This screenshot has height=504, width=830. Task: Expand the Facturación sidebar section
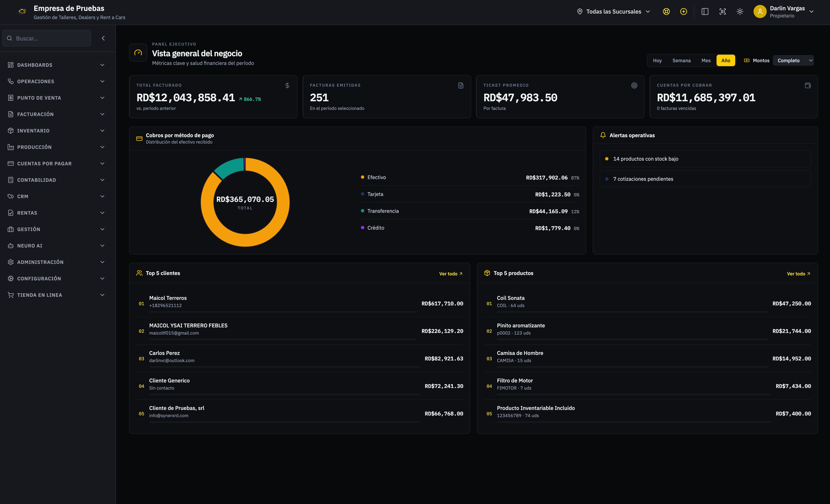pos(56,114)
